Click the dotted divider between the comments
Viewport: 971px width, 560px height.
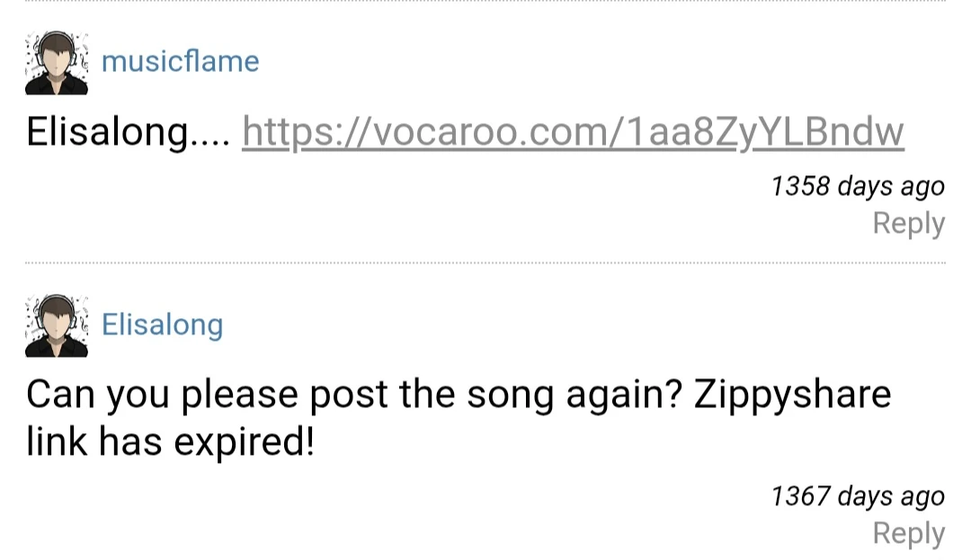[485, 263]
